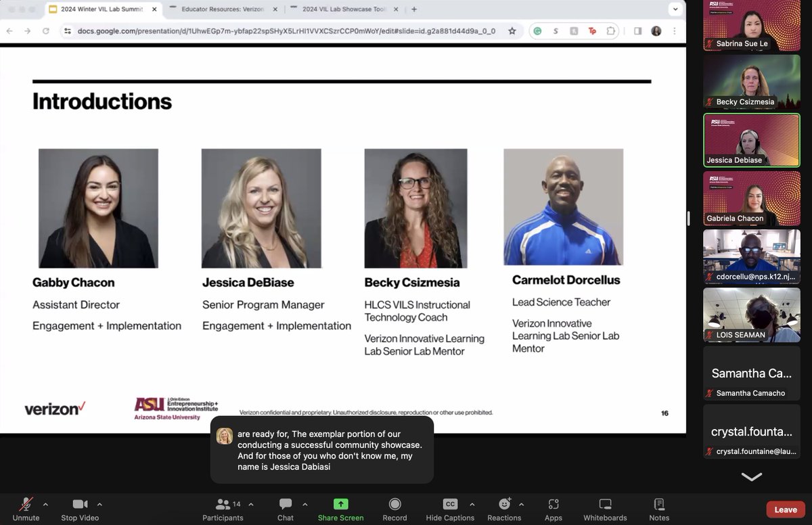812x525 pixels.
Task: Open the Chrome three-dot menu
Action: 674,31
